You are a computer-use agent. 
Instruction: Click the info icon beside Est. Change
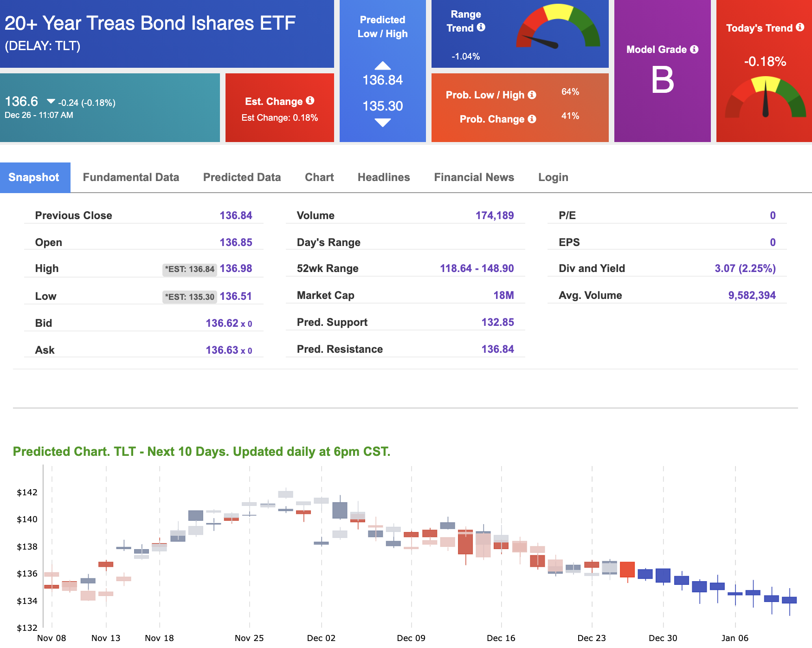click(310, 100)
